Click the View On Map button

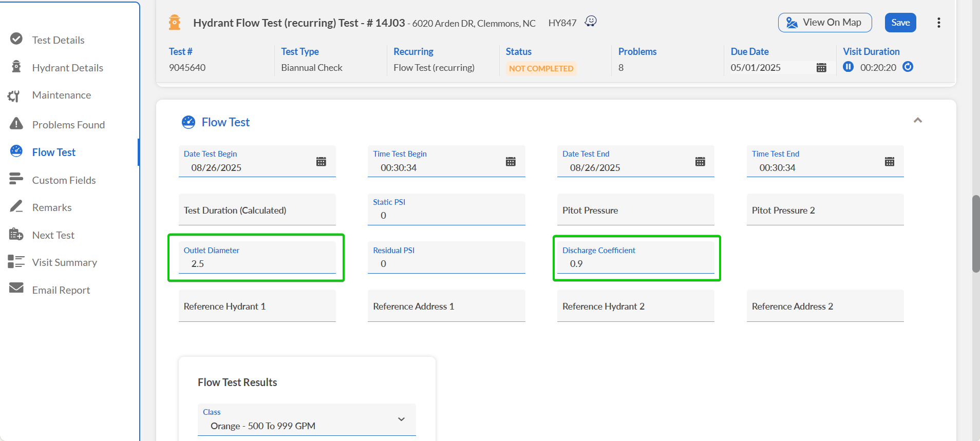point(824,23)
